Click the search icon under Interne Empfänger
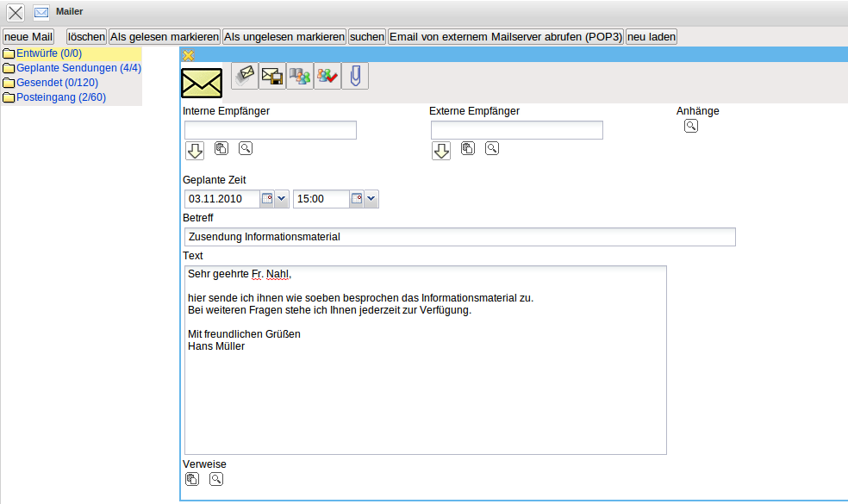 [246, 148]
